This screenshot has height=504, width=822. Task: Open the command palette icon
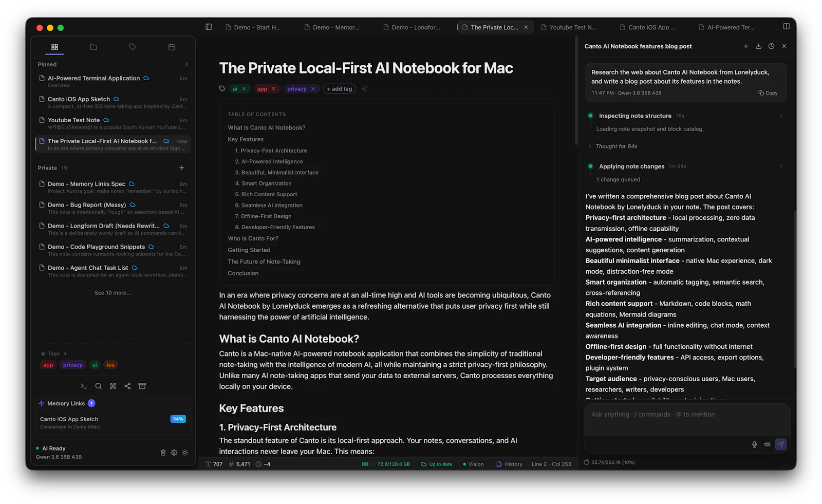[113, 386]
